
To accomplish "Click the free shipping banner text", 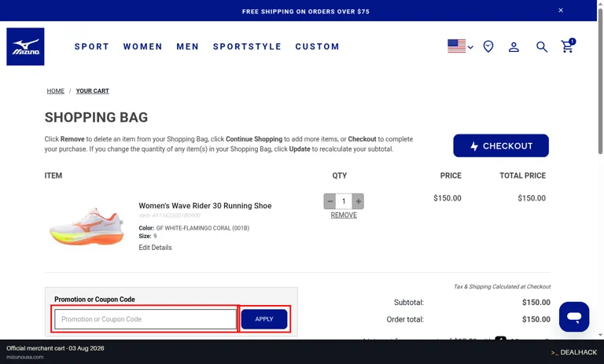I will tap(305, 12).
